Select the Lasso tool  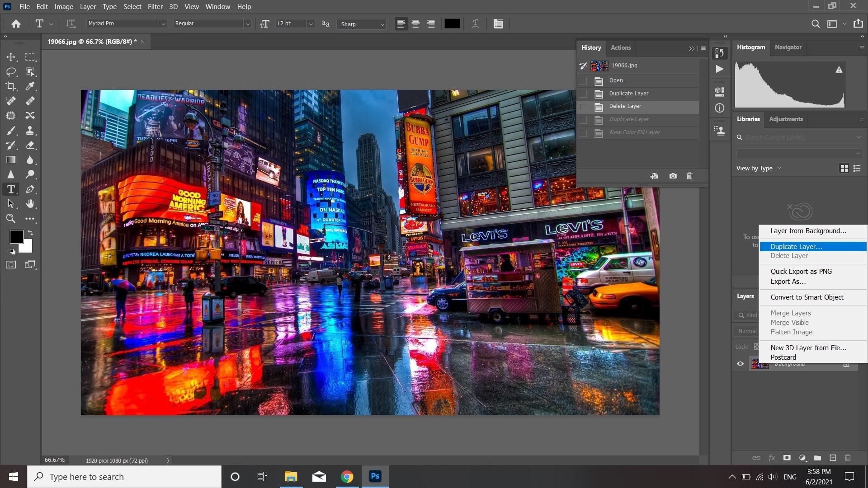(x=11, y=71)
